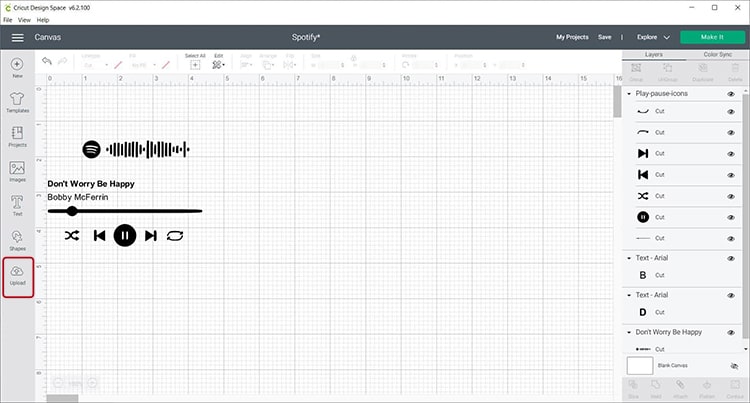Click the Undo arrow
750x403 pixels.
46,61
